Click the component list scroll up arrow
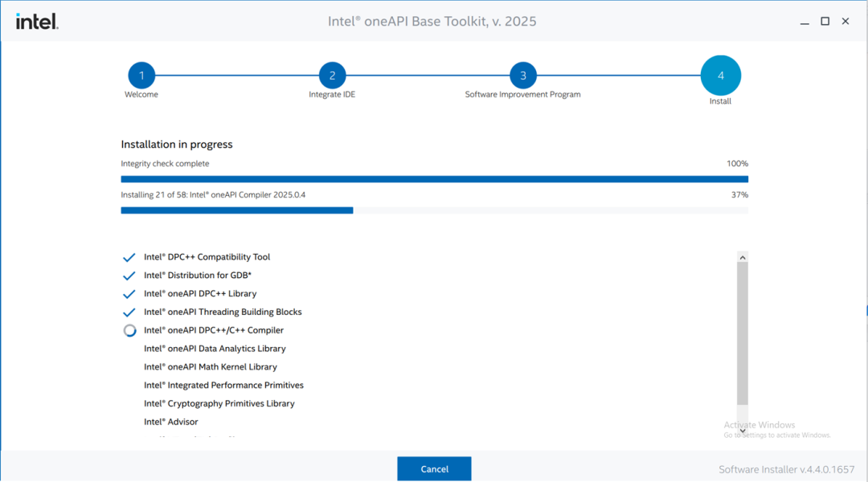This screenshot has height=482, width=868. coord(743,257)
